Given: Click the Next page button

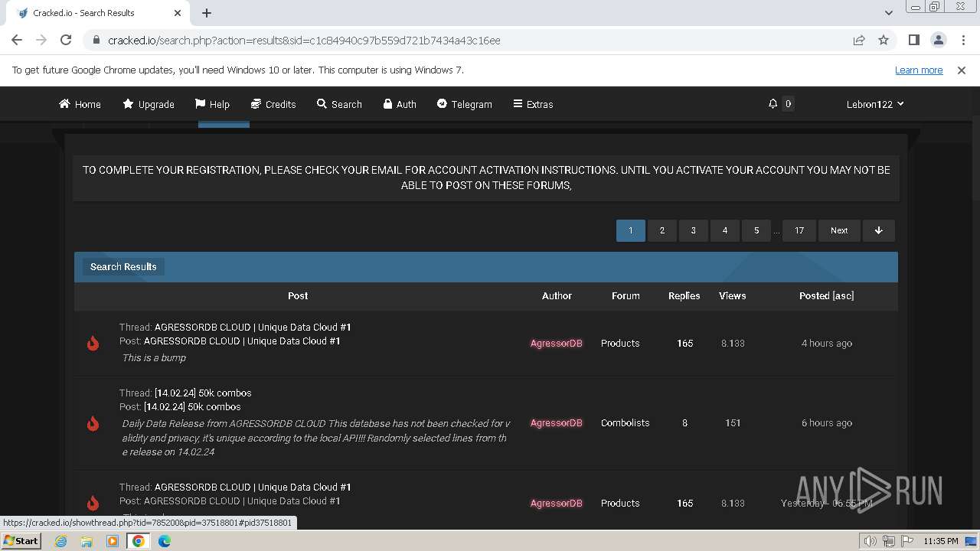Looking at the screenshot, I should coord(839,230).
